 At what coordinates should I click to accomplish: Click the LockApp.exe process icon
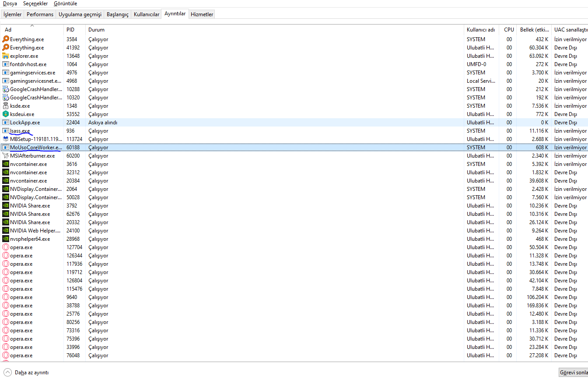6,122
